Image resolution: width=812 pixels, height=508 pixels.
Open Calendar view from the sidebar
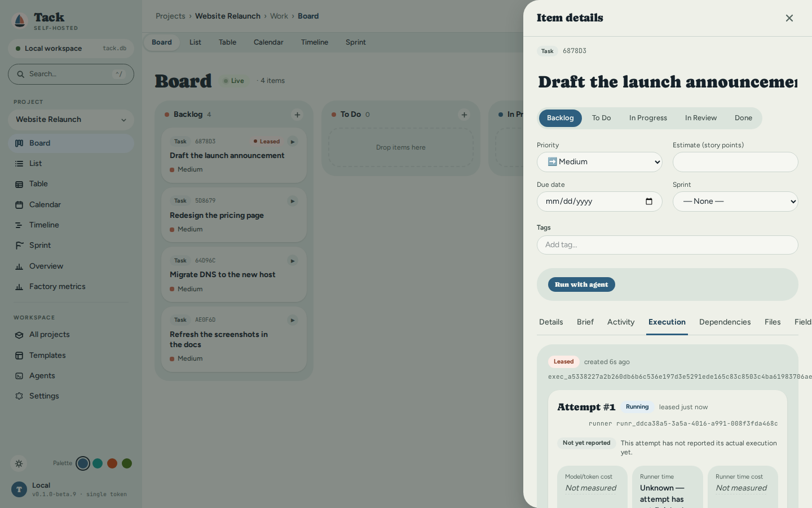(71, 205)
